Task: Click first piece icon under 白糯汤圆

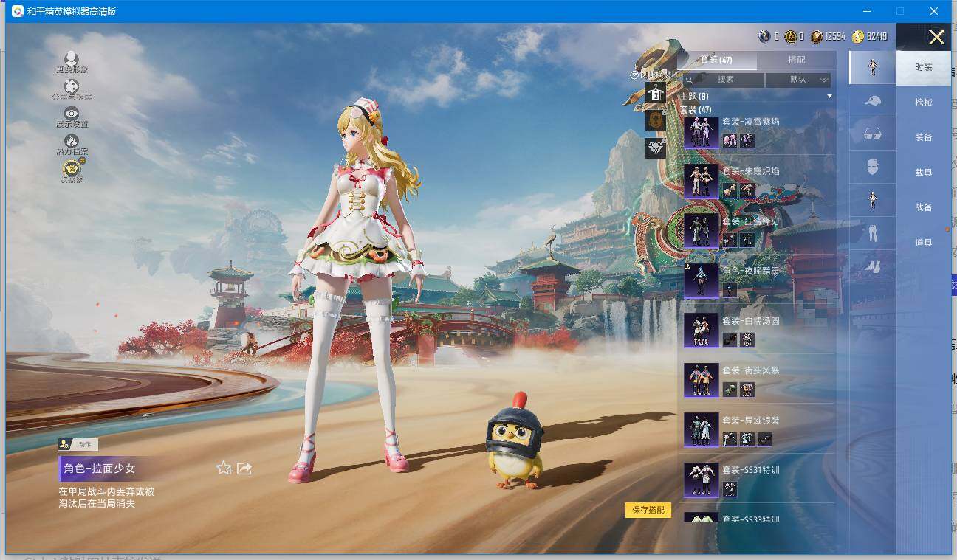Action: tap(730, 339)
